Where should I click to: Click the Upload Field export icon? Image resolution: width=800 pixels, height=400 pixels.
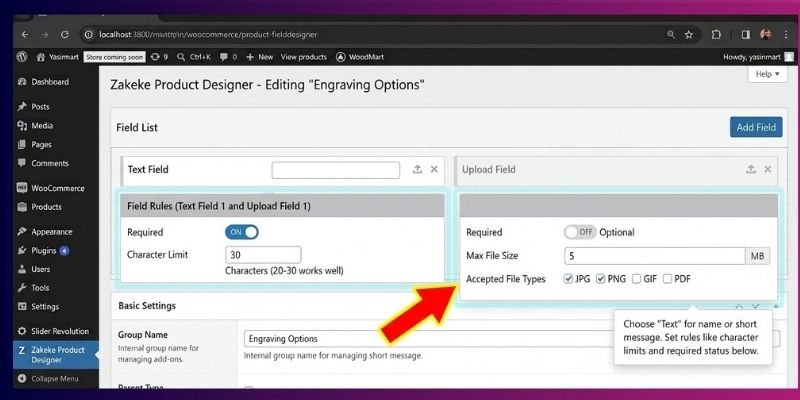pyautogui.click(x=751, y=169)
